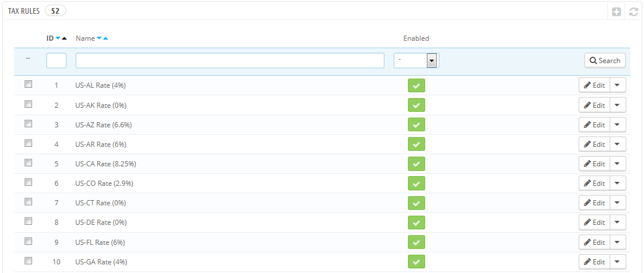The height and width of the screenshot is (273, 644).
Task: Toggle enabled checkmark for US-CT Rate (0%)
Action: 416,202
